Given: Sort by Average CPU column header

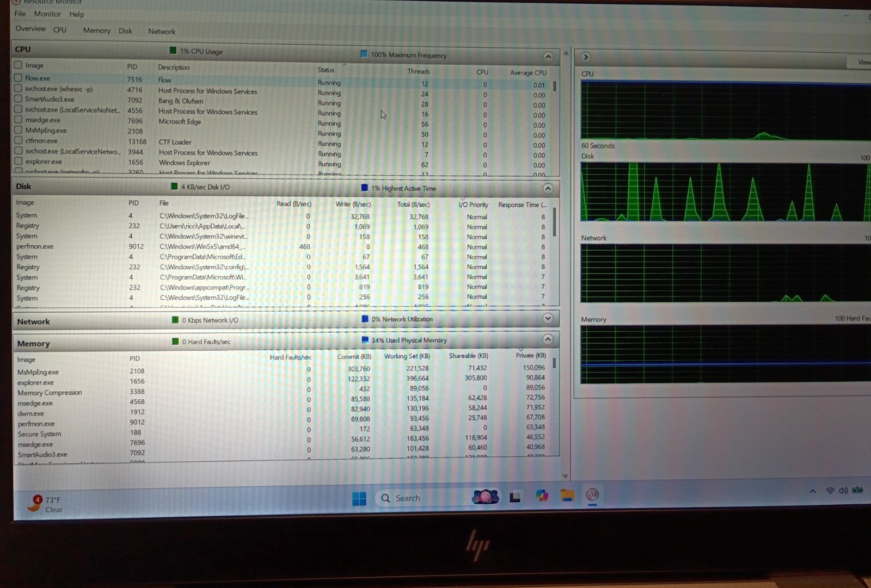Looking at the screenshot, I should coord(528,73).
